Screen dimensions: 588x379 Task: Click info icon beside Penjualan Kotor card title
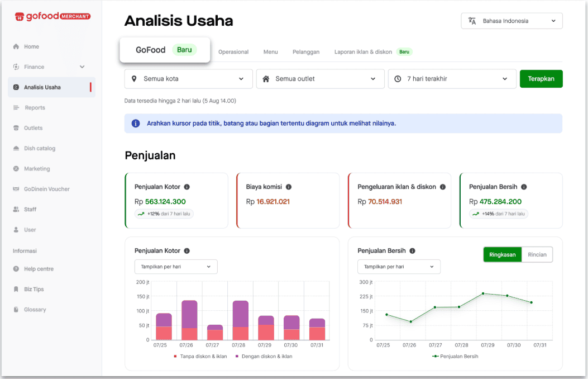point(187,187)
